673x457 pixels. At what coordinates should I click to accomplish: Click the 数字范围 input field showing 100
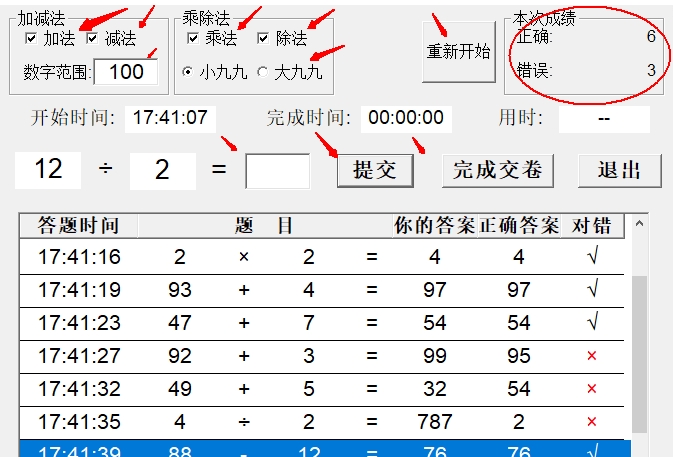tap(126, 72)
